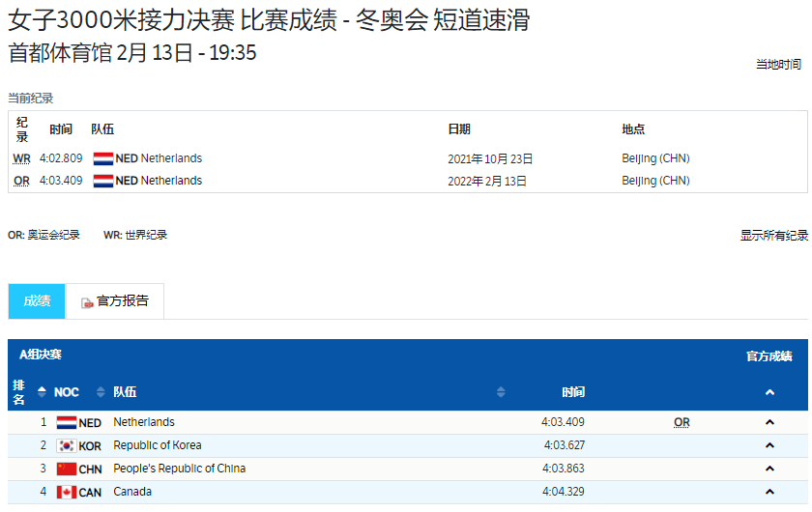Viewport: 812px width, 512px height.
Task: Click the PDF icon in the 官方报告 tab
Action: (x=87, y=302)
